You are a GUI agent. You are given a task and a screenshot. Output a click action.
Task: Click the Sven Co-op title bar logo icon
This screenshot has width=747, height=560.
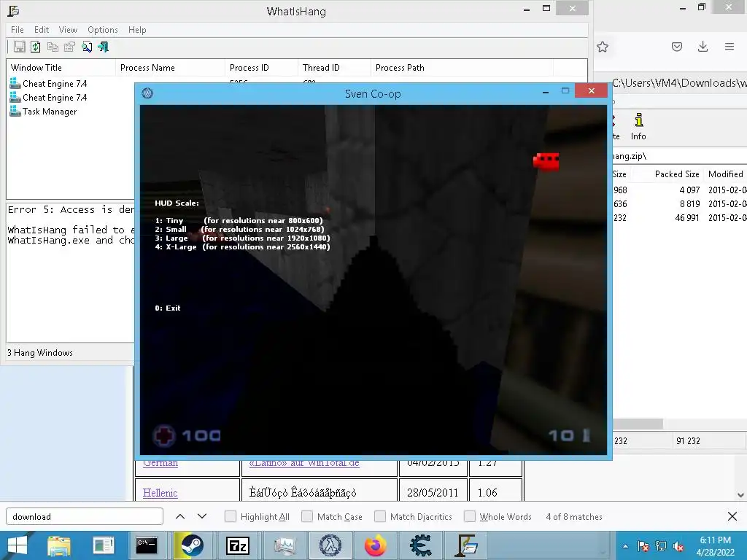coord(147,93)
